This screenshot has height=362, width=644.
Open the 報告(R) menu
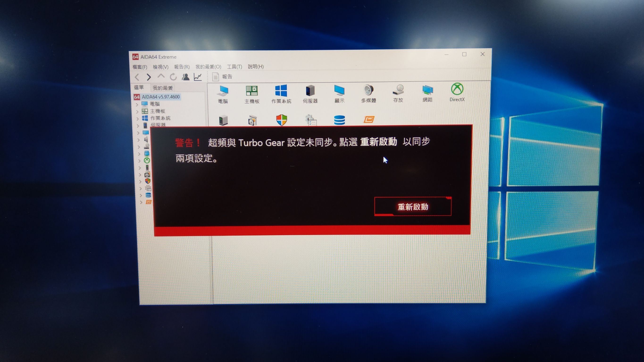coord(182,67)
